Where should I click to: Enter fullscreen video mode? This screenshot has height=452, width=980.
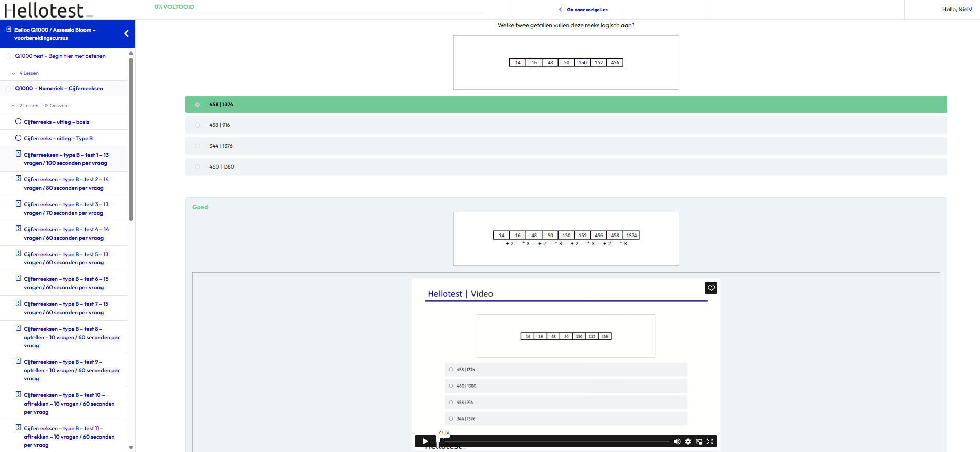[709, 442]
